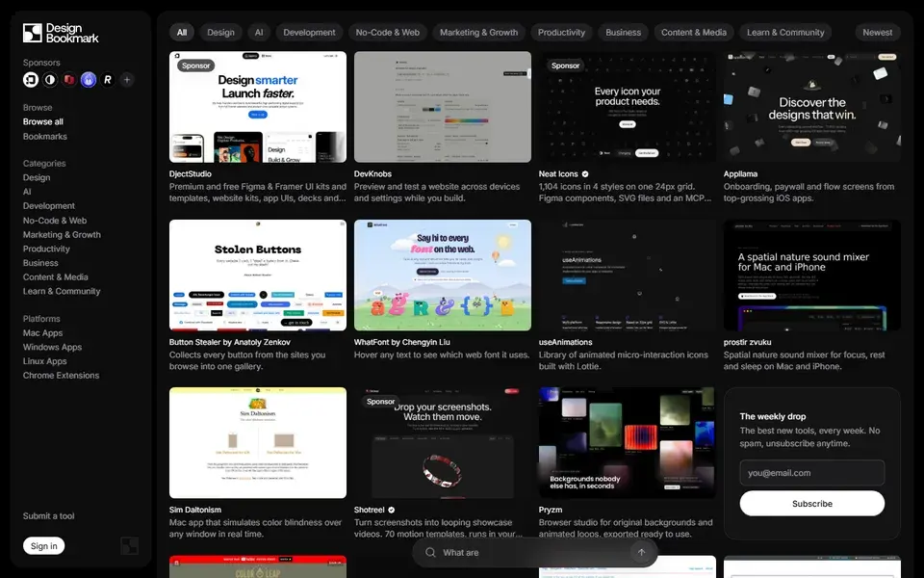
Task: Open the first white sponsor icon
Action: [31, 79]
